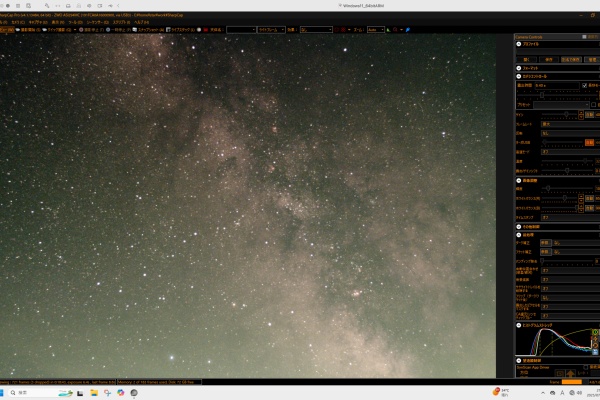600x400 pixels.
Task: Click the クイック撮影 (Quick Capture) toolbar icon
Action: [x=44, y=30]
